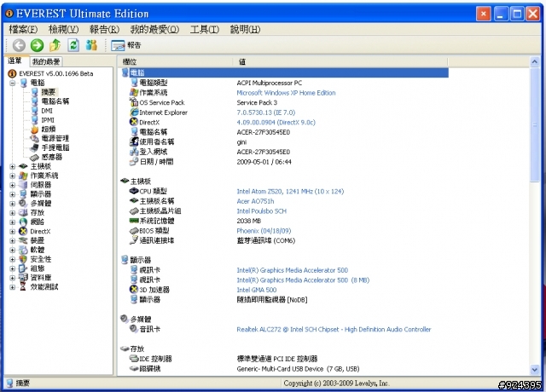Open the 報告(R) menu
Viewport: 546px width, 392px height.
[x=104, y=29]
